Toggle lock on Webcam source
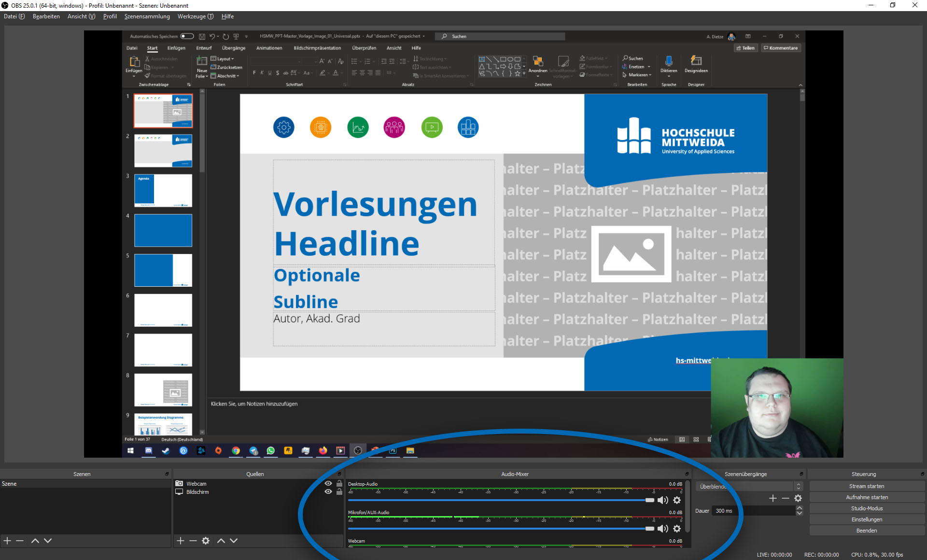 pyautogui.click(x=339, y=483)
